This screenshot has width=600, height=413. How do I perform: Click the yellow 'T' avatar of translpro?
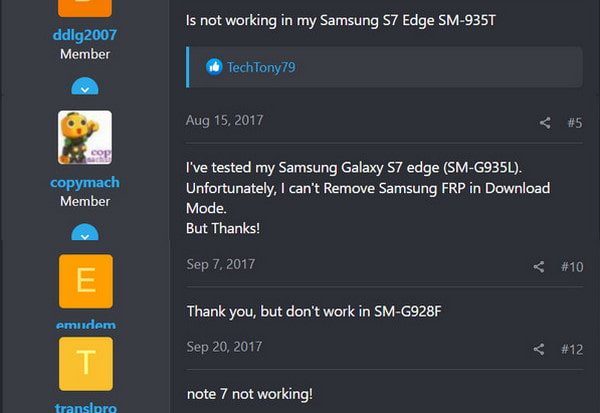coord(85,363)
